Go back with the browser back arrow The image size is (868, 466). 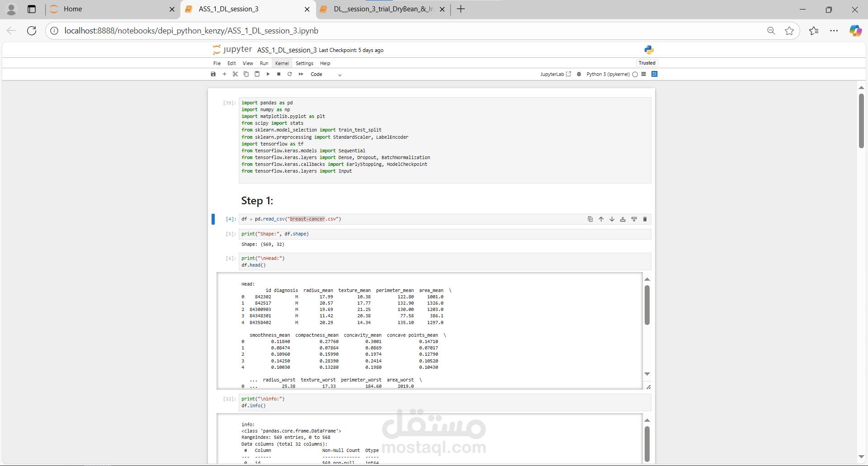(11, 31)
